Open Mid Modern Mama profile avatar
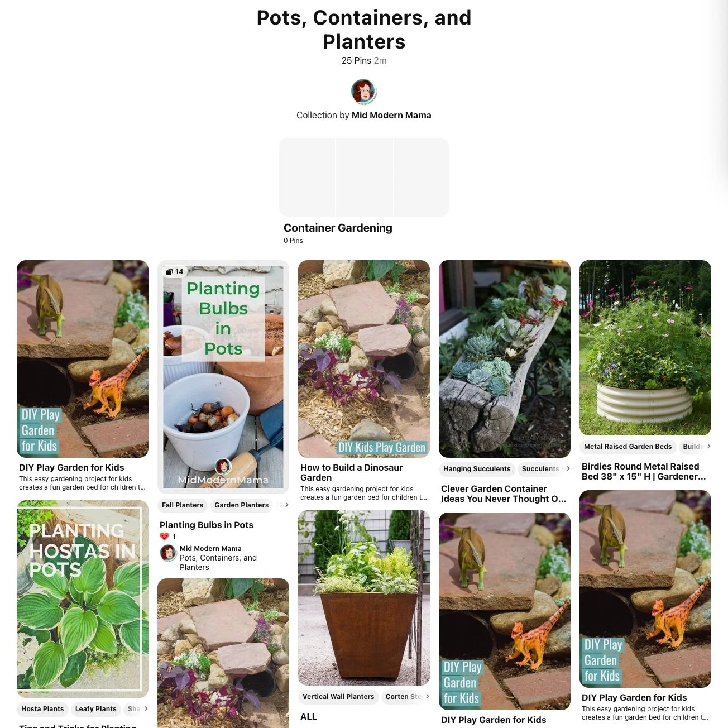 point(364,92)
